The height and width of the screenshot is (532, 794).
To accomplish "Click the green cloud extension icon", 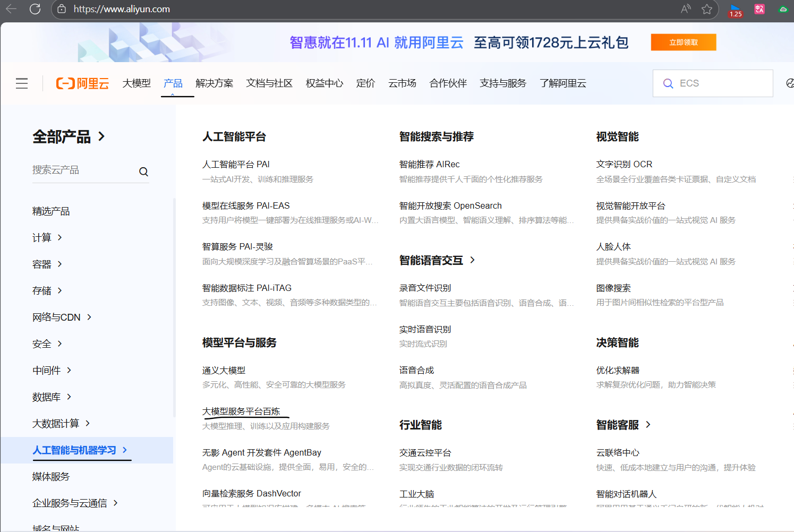I will (781, 9).
